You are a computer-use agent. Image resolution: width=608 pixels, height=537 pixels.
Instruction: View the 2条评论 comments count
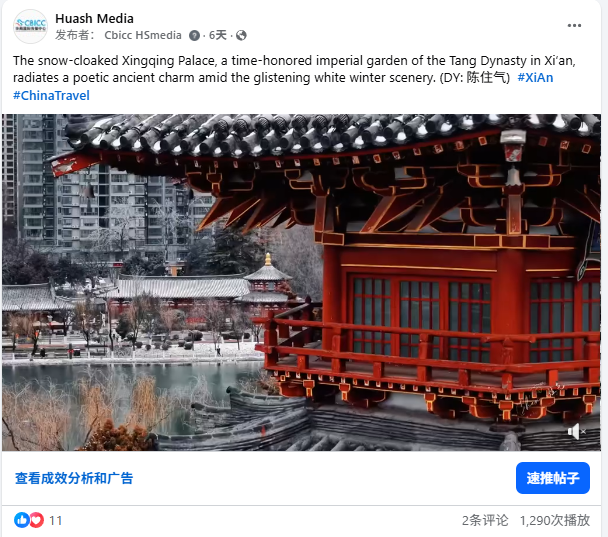(485, 520)
